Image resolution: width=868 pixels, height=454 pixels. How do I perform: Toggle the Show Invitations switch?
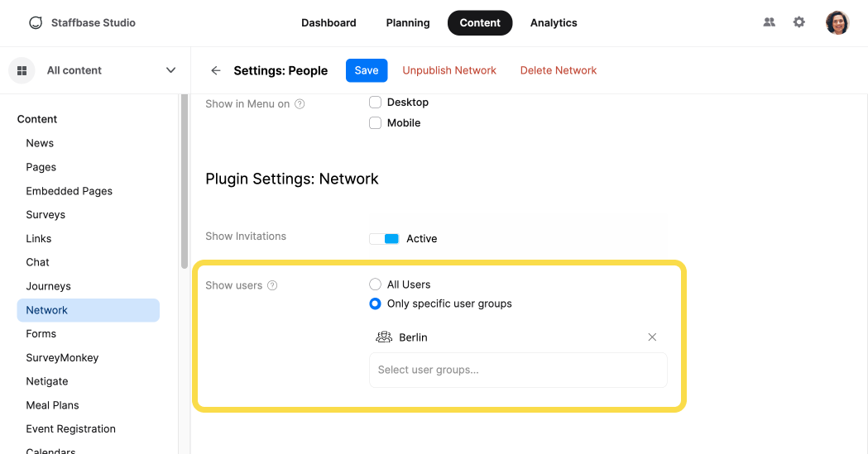tap(384, 239)
